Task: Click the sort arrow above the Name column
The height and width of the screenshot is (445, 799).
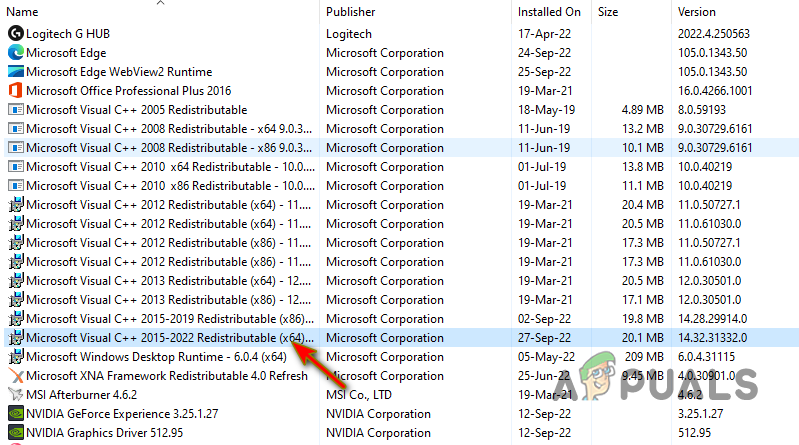Action: pyautogui.click(x=161, y=3)
